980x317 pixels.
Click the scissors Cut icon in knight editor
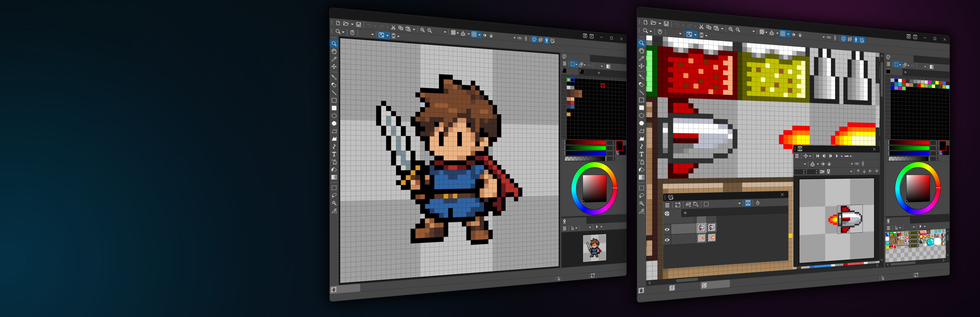point(393,27)
